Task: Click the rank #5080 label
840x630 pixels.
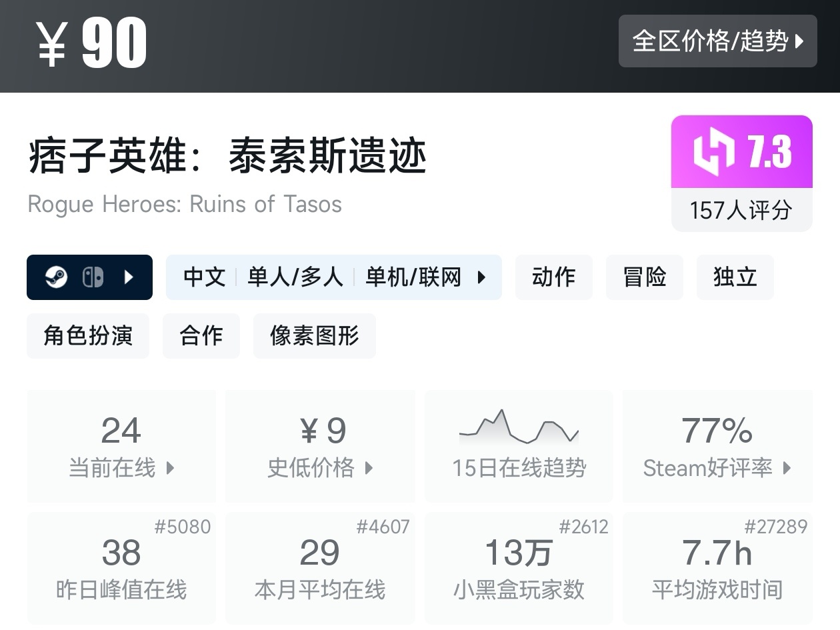Action: (x=183, y=527)
